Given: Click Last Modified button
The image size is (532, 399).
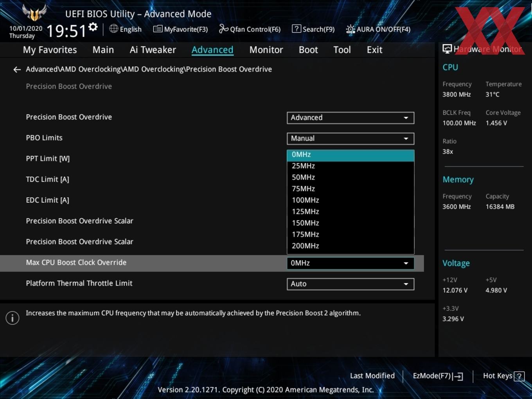Looking at the screenshot, I should tap(372, 376).
